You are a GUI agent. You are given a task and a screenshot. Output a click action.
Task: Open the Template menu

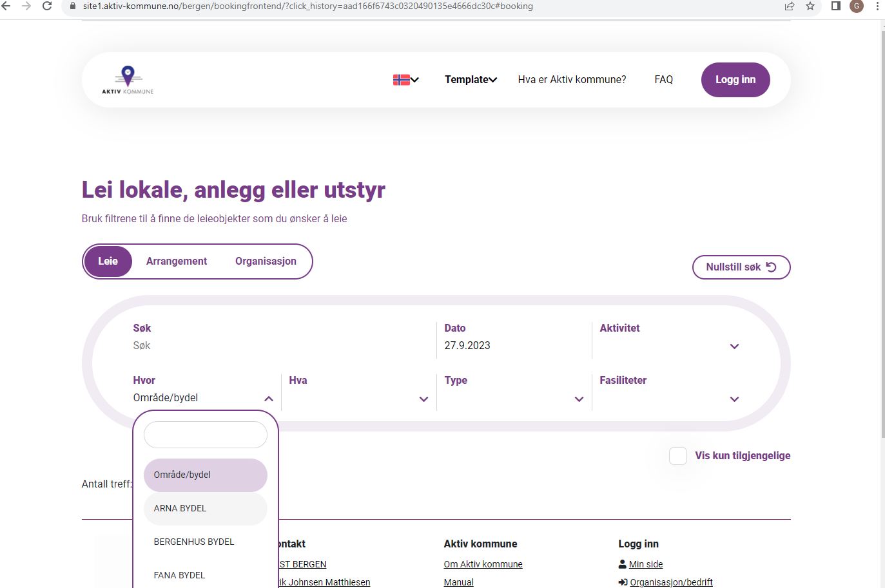pyautogui.click(x=471, y=79)
